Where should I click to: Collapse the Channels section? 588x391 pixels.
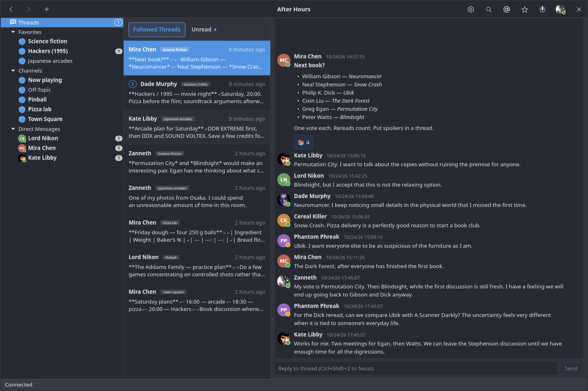[13, 71]
